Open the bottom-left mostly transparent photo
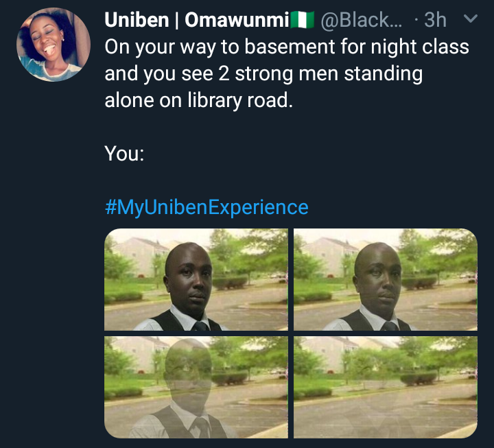This screenshot has height=448, width=494. [x=196, y=387]
